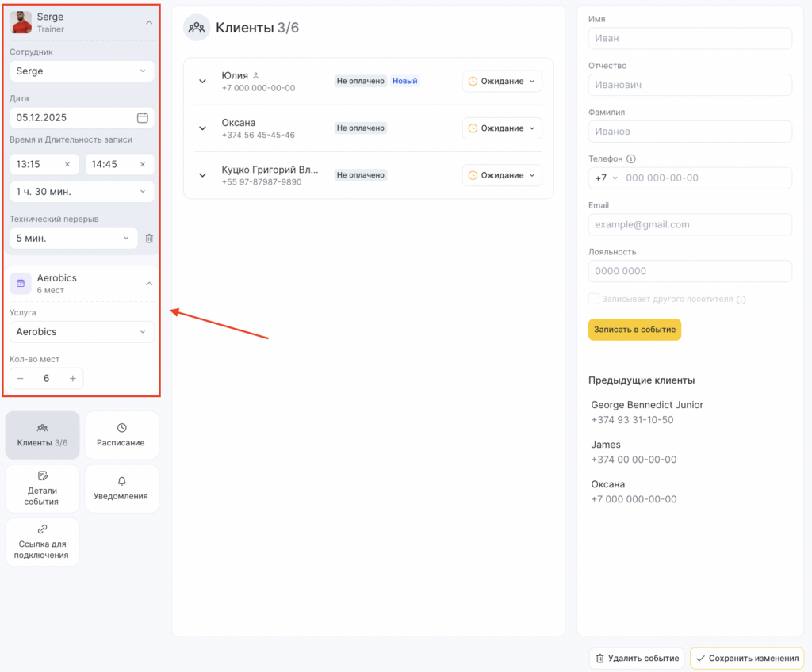
Task: Click the calendar icon in the date field
Action: tap(143, 118)
